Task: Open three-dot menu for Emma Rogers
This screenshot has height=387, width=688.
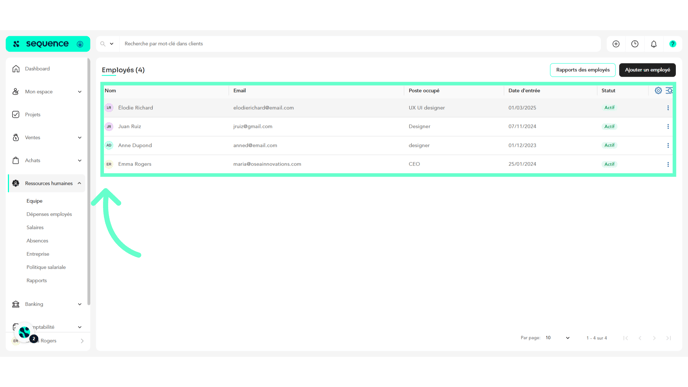Action: coord(668,164)
